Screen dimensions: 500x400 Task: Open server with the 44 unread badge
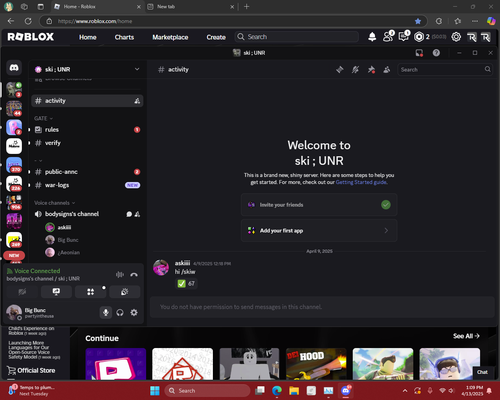pos(14,109)
